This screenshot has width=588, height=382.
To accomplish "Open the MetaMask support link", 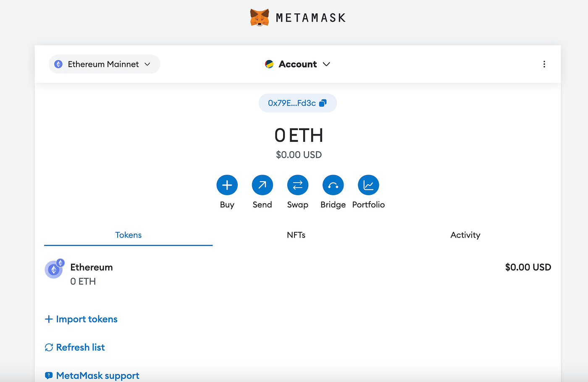I will click(92, 376).
